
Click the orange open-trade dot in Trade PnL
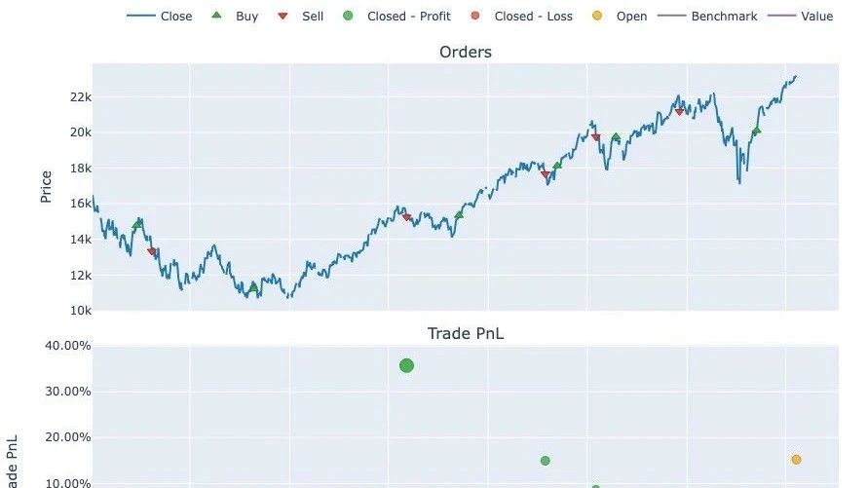click(x=796, y=460)
